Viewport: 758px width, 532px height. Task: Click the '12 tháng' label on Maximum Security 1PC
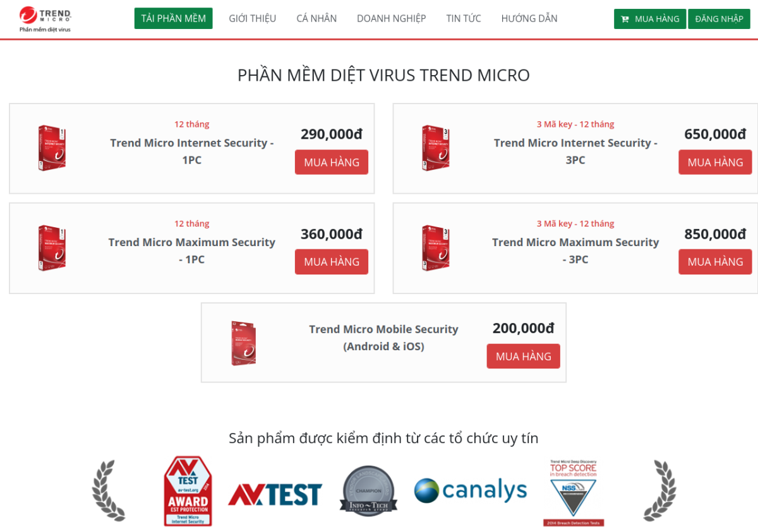point(192,224)
